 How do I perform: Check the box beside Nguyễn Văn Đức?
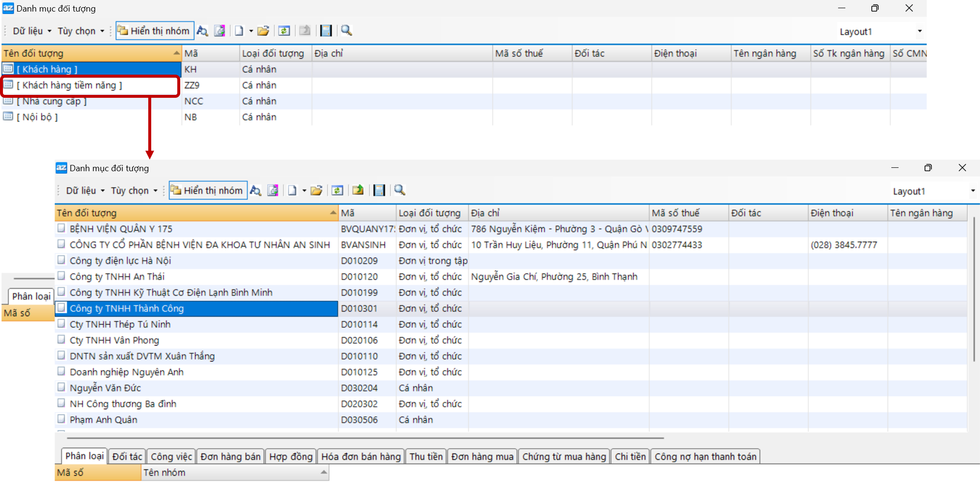pyautogui.click(x=61, y=387)
